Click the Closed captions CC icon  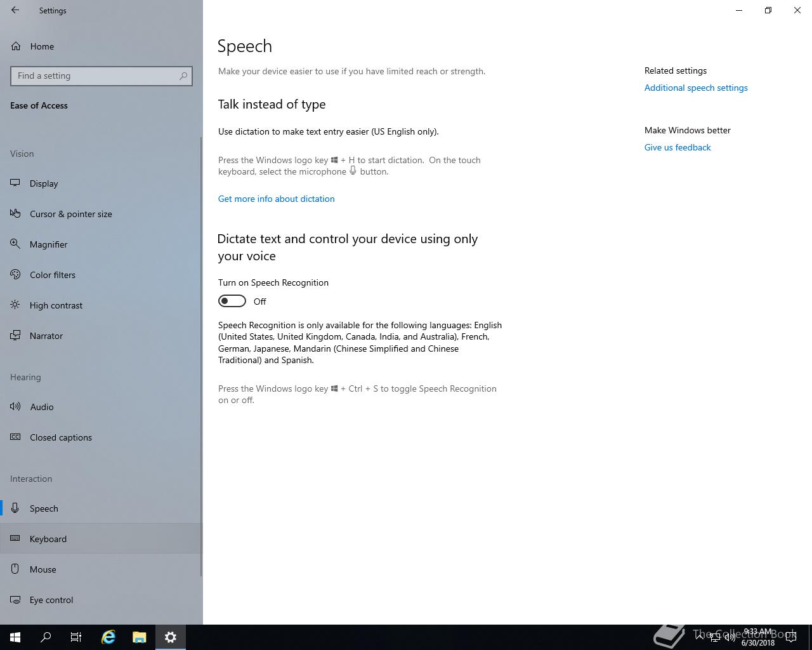tap(15, 437)
